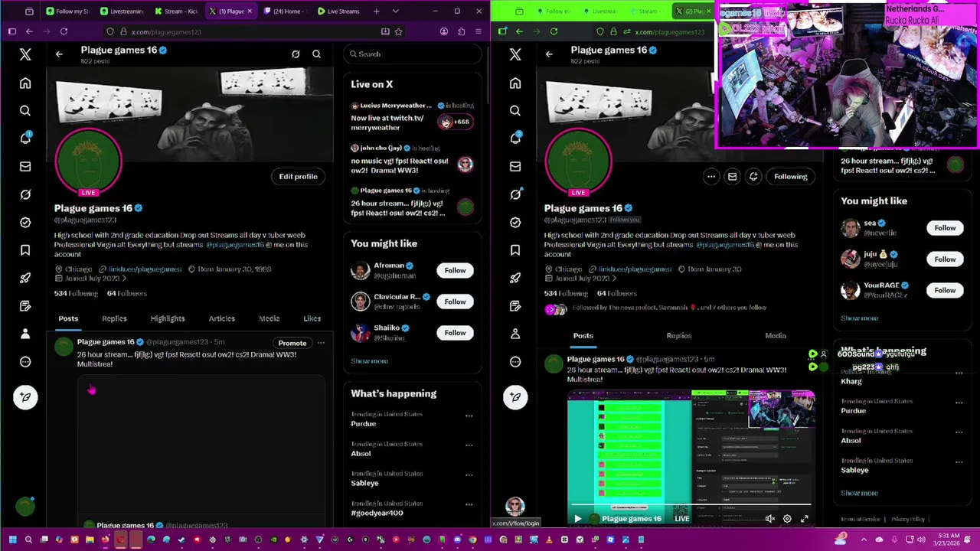Open three-dot more menu on right profile

[711, 177]
